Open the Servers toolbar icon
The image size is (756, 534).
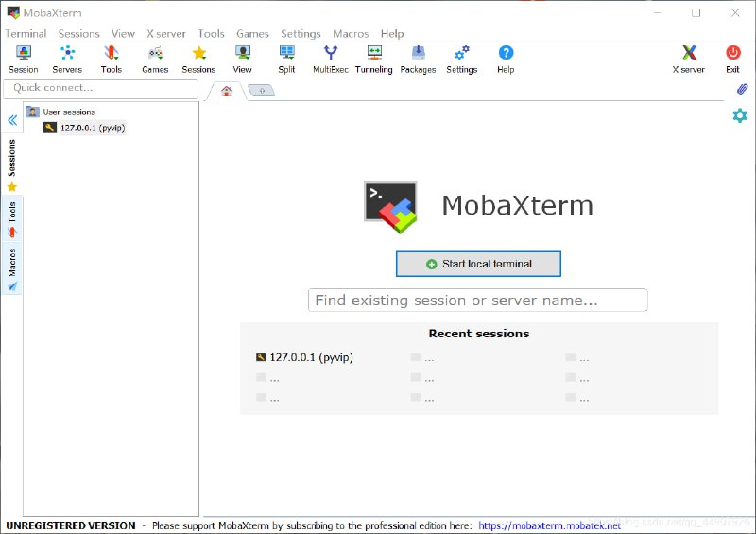pyautogui.click(x=67, y=58)
